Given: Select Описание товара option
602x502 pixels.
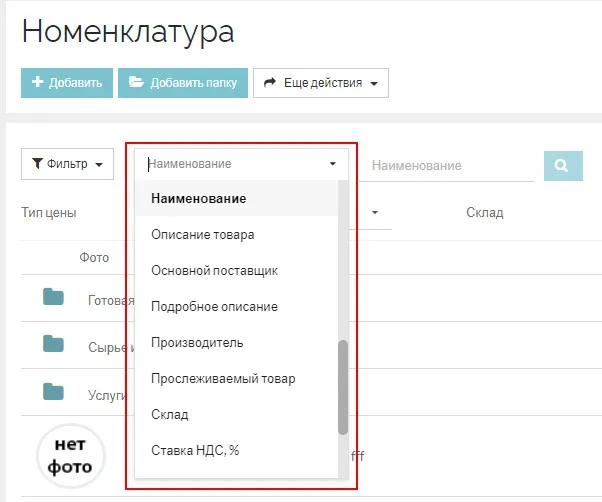Looking at the screenshot, I should pyautogui.click(x=203, y=235).
